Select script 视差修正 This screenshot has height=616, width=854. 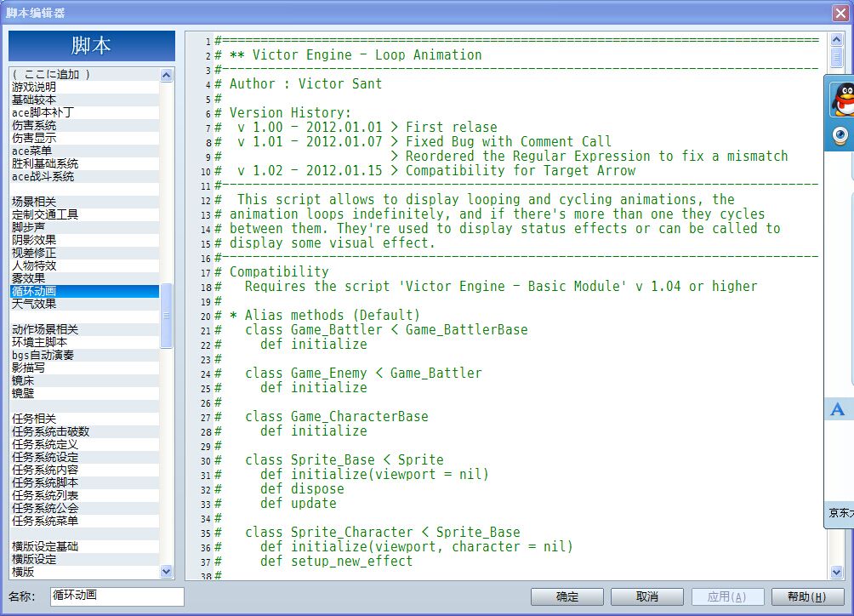pyautogui.click(x=85, y=253)
